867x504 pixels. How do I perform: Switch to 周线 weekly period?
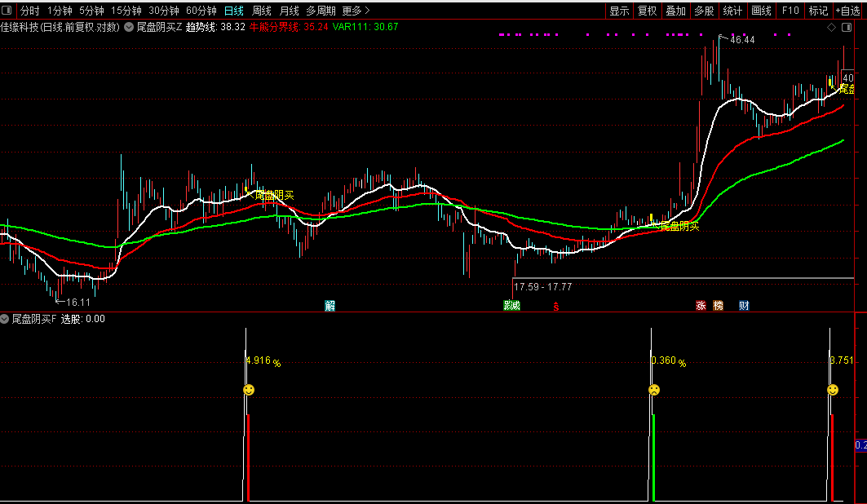click(x=262, y=11)
